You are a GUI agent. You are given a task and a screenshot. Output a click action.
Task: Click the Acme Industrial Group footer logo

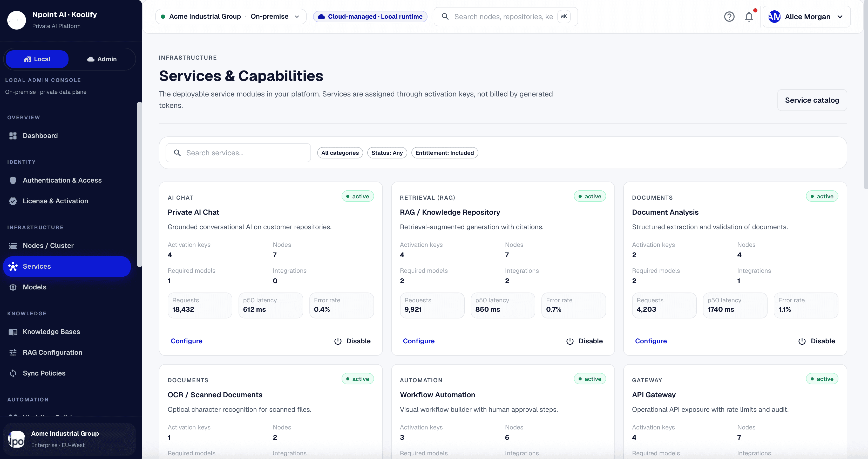pyautogui.click(x=17, y=439)
